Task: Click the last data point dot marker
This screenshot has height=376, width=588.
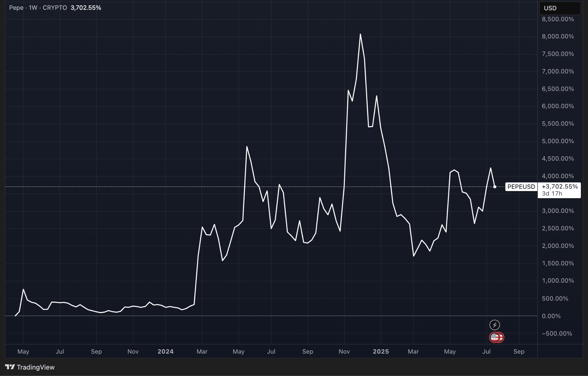Action: click(x=495, y=187)
